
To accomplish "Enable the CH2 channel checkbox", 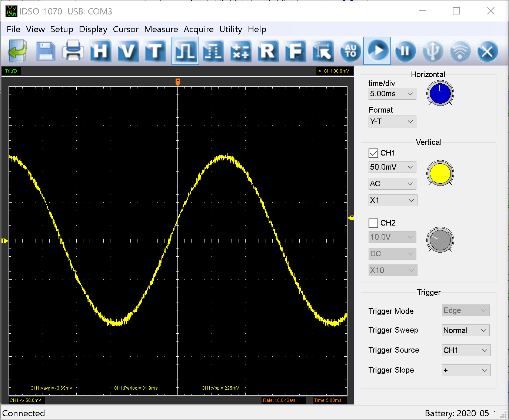I will pos(373,223).
